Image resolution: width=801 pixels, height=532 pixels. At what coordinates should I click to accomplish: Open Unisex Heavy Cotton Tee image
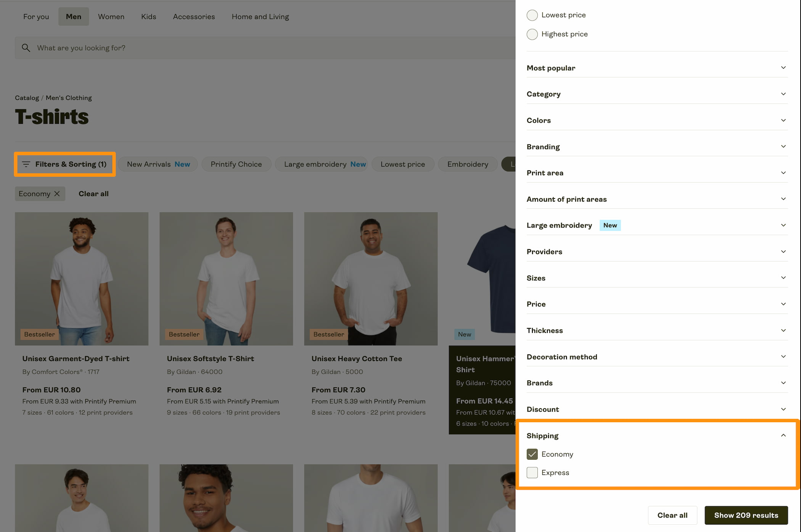(371, 279)
